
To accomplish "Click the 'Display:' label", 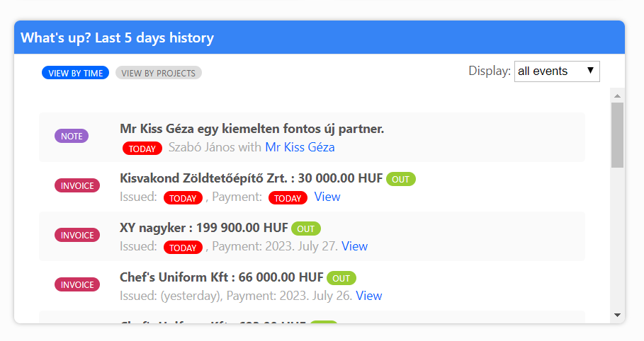I will pyautogui.click(x=490, y=71).
